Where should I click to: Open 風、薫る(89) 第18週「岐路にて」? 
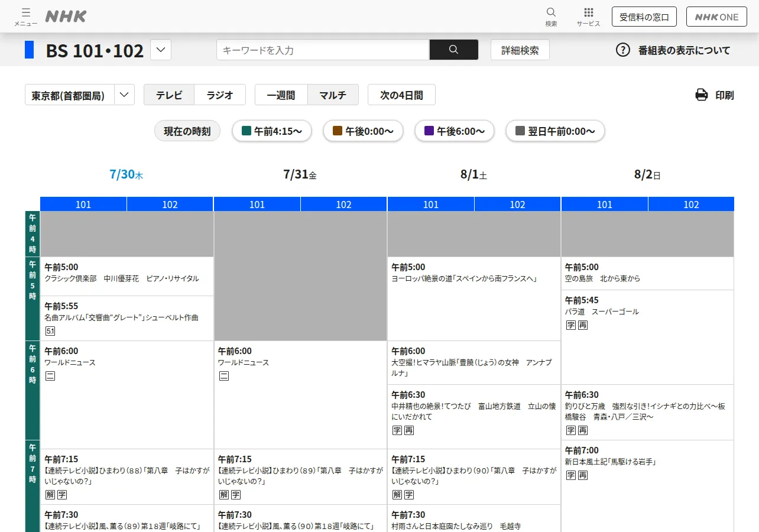point(122,526)
